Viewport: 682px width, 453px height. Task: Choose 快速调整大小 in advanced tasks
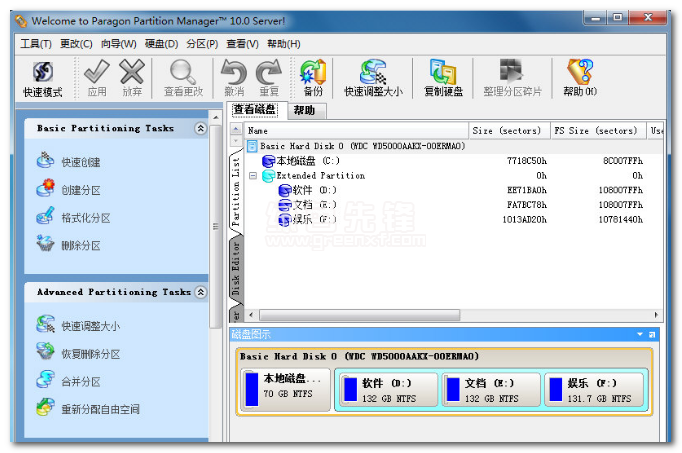[78, 326]
